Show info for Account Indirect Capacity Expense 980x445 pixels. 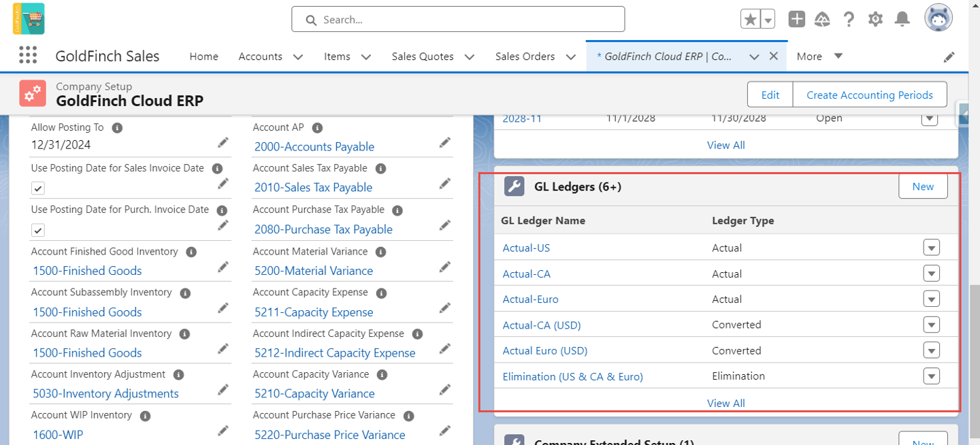coord(417,334)
